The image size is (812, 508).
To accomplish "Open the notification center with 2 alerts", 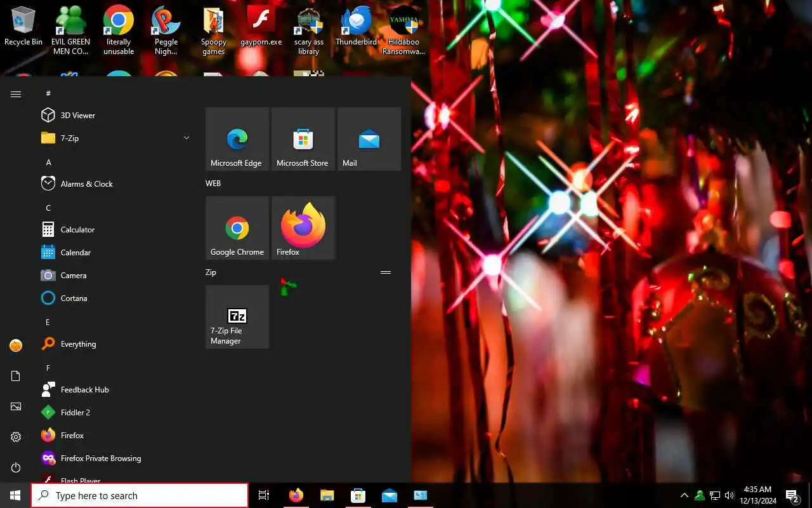I will tap(792, 495).
